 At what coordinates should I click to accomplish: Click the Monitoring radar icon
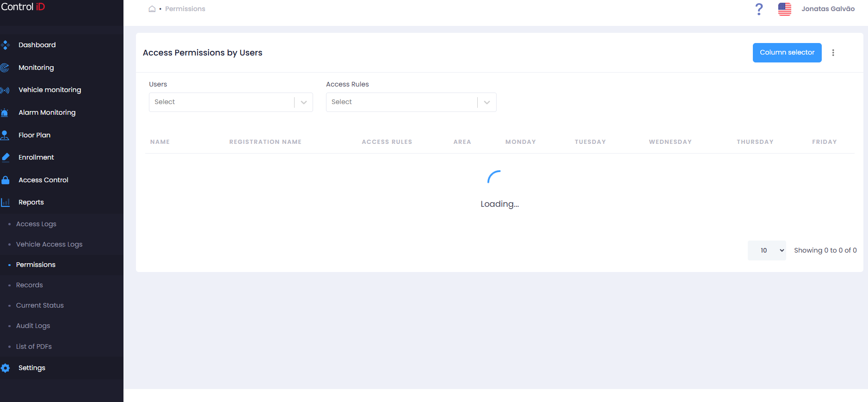click(5, 68)
